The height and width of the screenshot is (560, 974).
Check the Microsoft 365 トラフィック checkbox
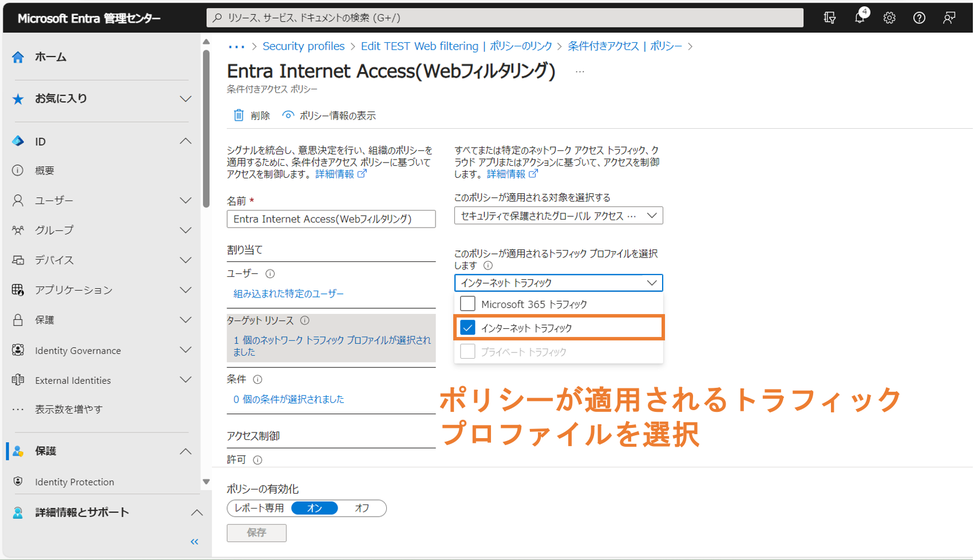tap(468, 304)
